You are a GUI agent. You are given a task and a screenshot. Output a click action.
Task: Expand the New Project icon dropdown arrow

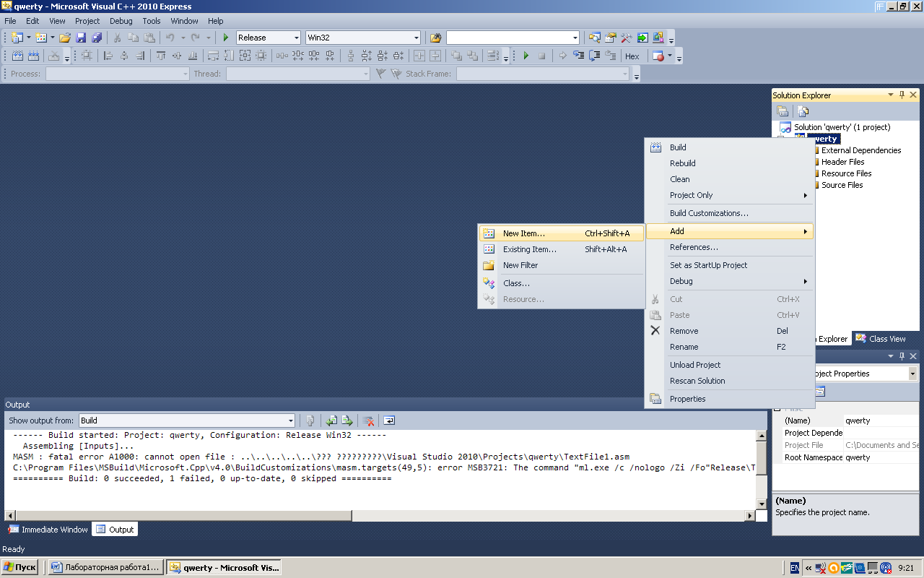(29, 38)
